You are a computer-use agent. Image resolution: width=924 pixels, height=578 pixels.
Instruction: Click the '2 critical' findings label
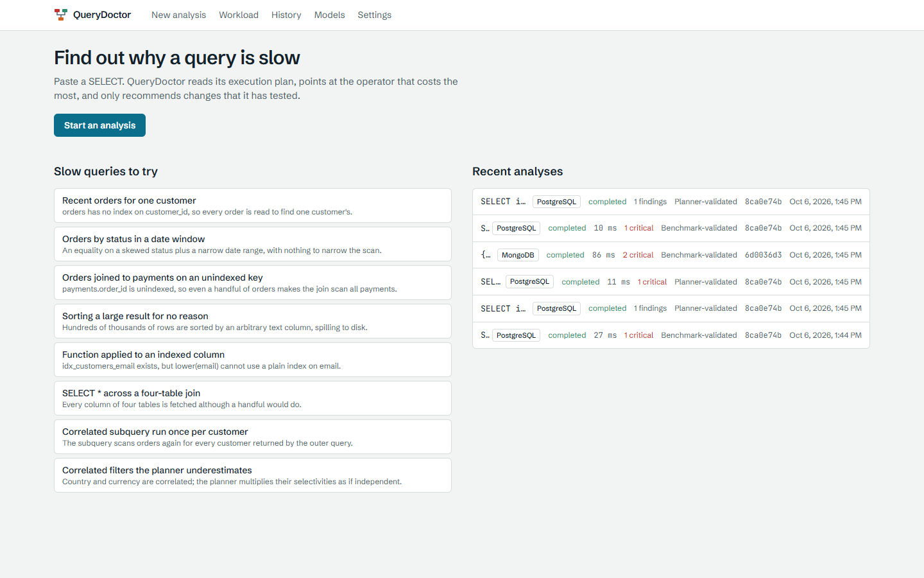(x=638, y=255)
